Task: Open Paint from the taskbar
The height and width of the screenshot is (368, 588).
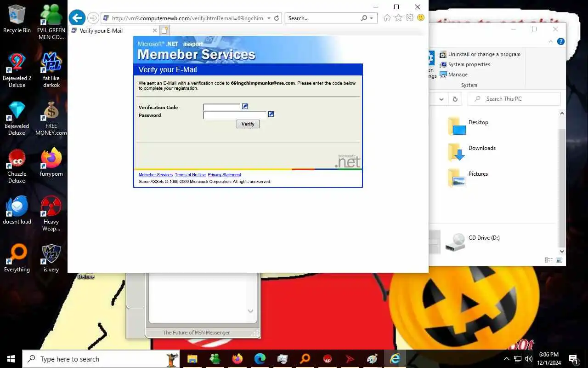Action: pyautogui.click(x=373, y=359)
